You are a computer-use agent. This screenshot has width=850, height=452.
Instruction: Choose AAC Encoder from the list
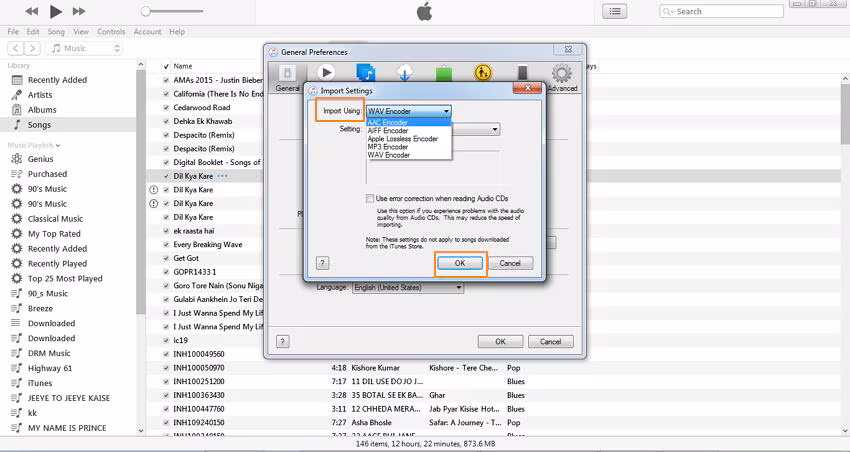pos(409,122)
